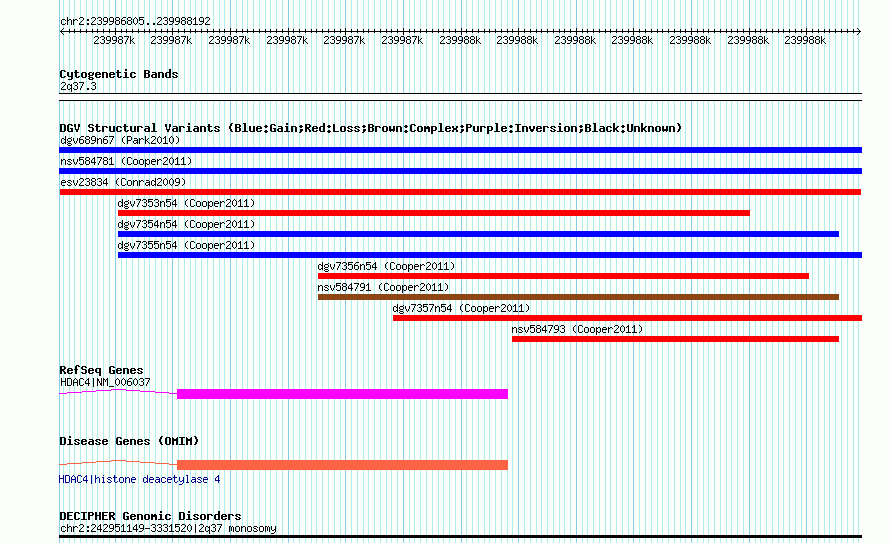Viewport: 890px width, 543px height.
Task: Open the dgv7356n54 (Cooper2011) loss bar
Action: tap(563, 276)
